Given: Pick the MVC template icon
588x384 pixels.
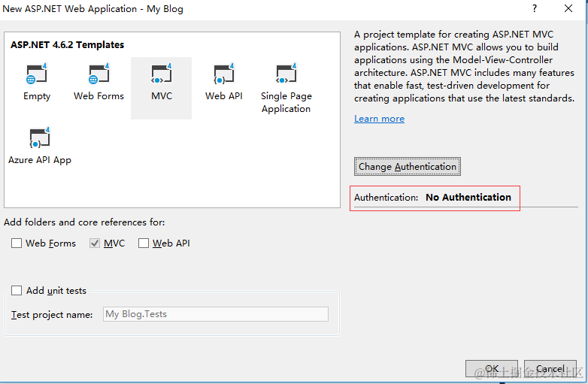Looking at the screenshot, I should coord(161,74).
